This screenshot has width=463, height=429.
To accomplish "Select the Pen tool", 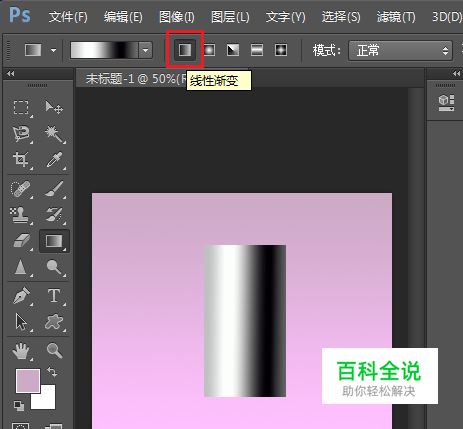I will tap(21, 296).
